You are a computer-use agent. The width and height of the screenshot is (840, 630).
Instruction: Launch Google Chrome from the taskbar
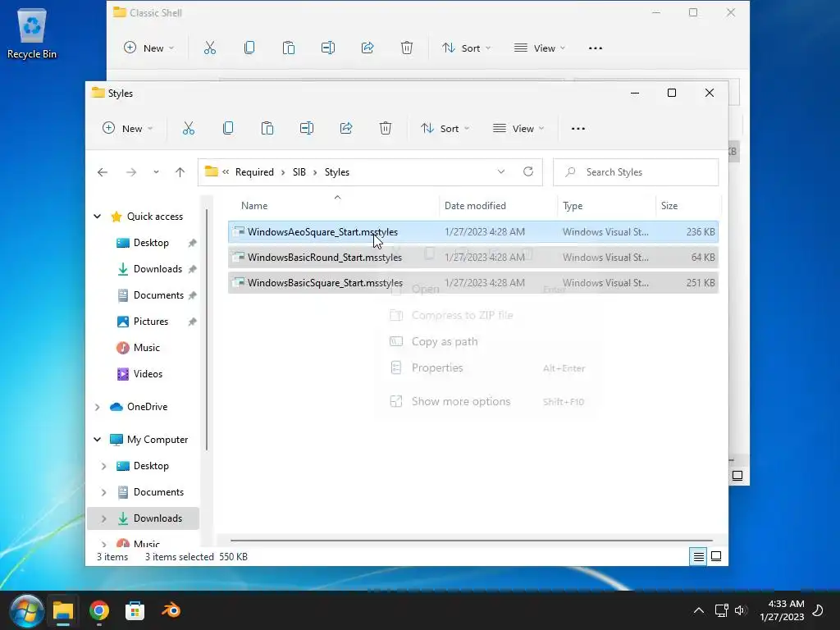coord(99,610)
